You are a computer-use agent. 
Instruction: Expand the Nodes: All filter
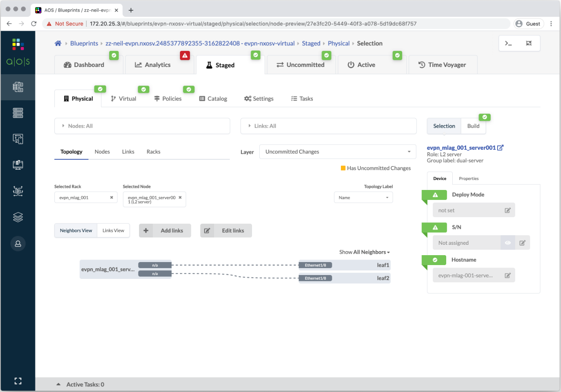coord(142,126)
